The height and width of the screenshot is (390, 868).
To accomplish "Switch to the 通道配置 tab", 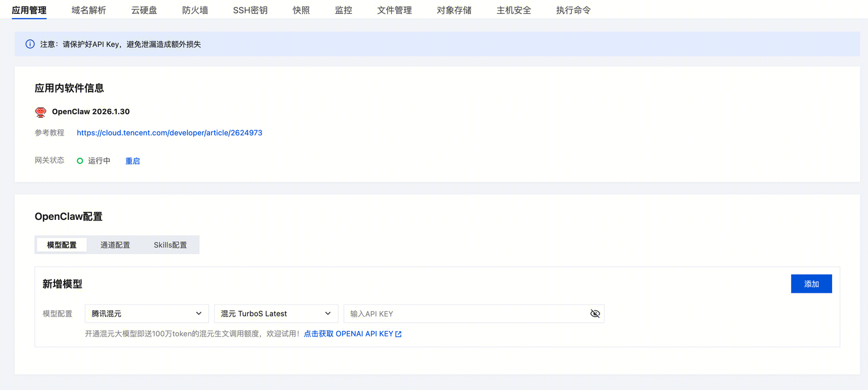I will [x=115, y=245].
